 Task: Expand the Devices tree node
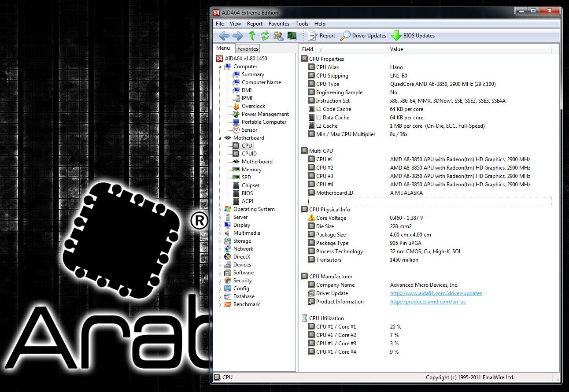tap(220, 265)
